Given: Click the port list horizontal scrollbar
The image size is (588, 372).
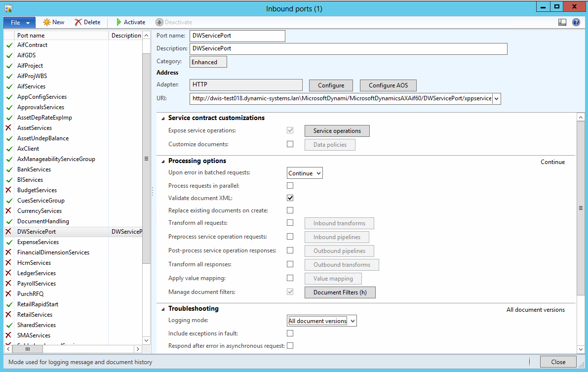Looking at the screenshot, I should (74, 349).
